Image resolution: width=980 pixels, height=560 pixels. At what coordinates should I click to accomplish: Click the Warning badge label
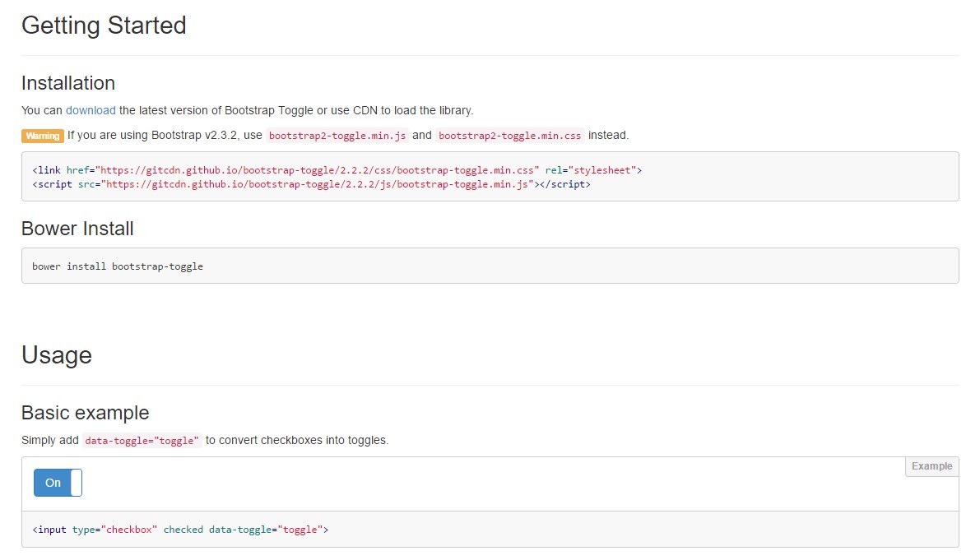pos(43,136)
